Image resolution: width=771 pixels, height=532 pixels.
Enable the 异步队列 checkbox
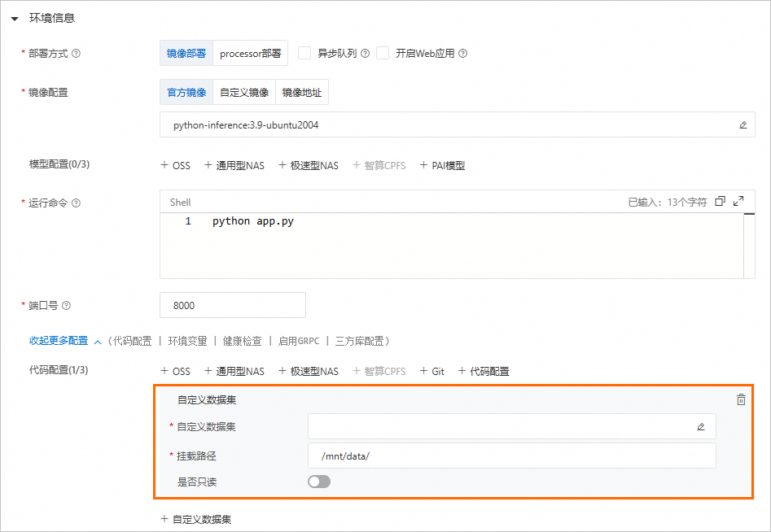304,53
